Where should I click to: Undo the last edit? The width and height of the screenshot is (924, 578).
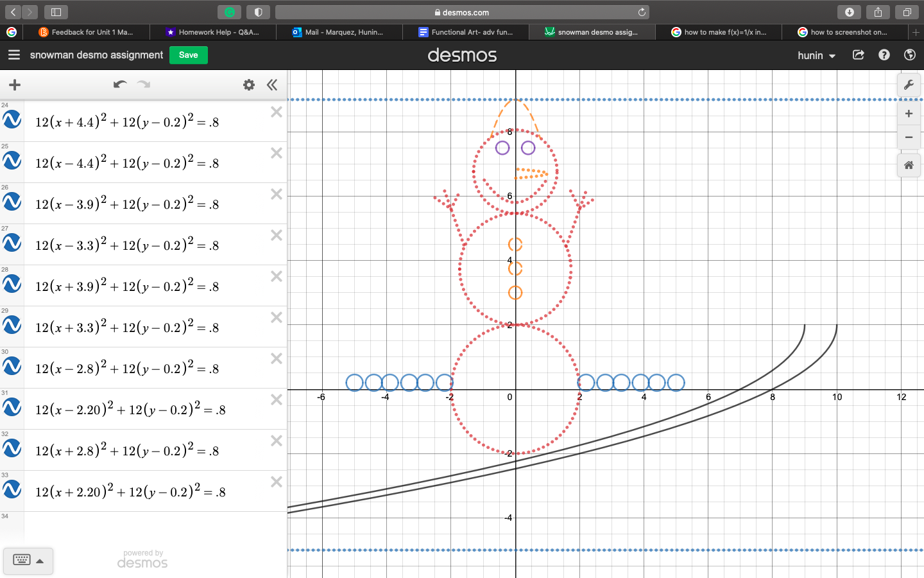point(120,85)
